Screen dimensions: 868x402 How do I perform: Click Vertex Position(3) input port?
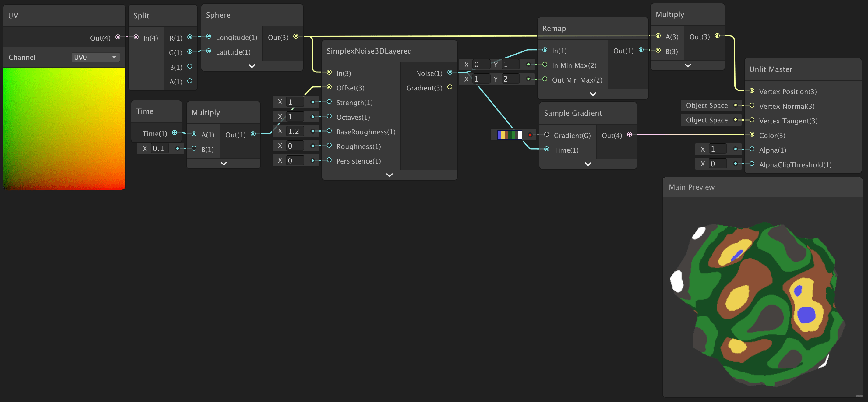click(x=752, y=91)
